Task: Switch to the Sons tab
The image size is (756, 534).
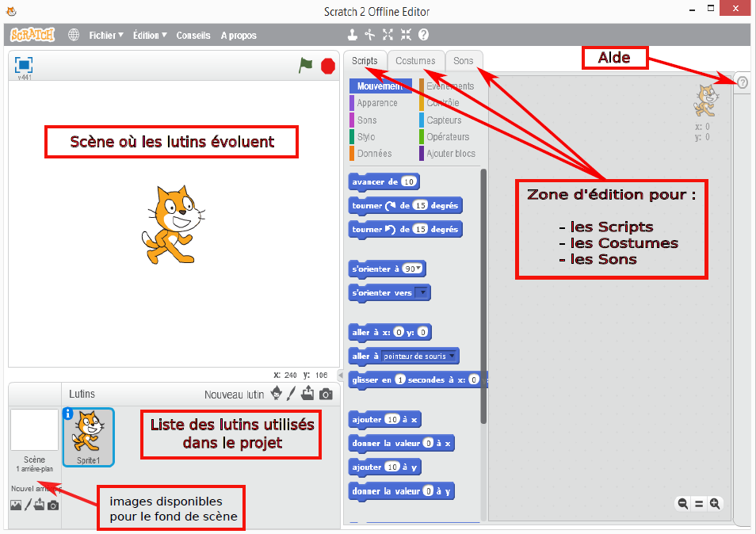Action: [464, 61]
